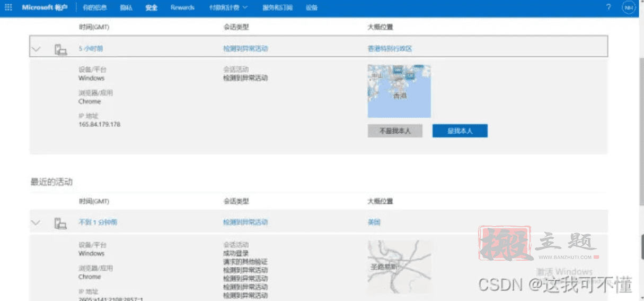
Task: Click the 成功登录 session activity text
Action: [236, 254]
